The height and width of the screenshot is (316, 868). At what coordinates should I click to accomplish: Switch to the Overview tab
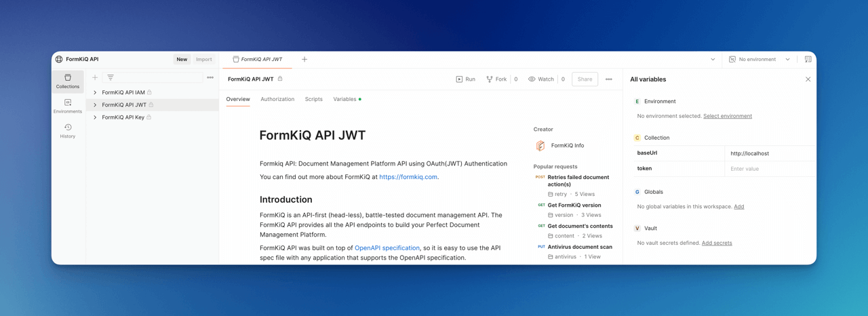click(238, 99)
